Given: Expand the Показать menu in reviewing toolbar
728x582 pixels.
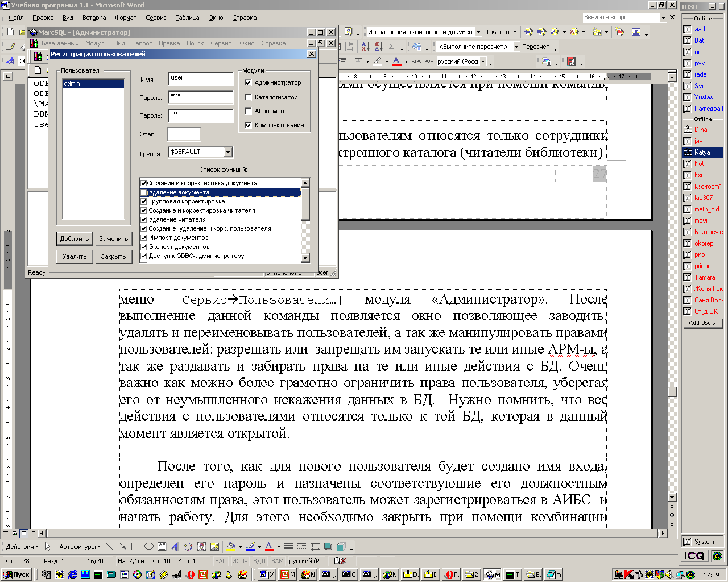Looking at the screenshot, I should pos(500,32).
